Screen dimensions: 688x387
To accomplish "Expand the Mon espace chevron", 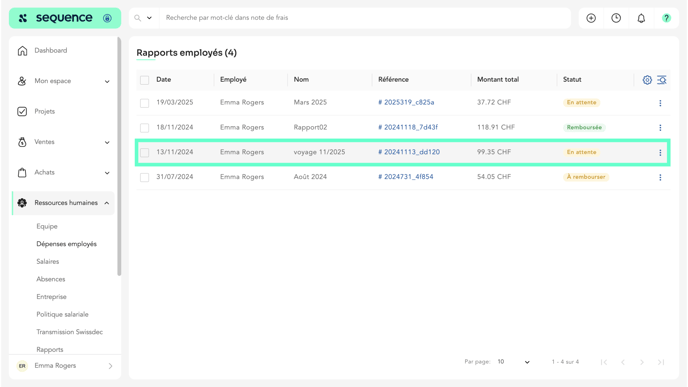I will (107, 81).
